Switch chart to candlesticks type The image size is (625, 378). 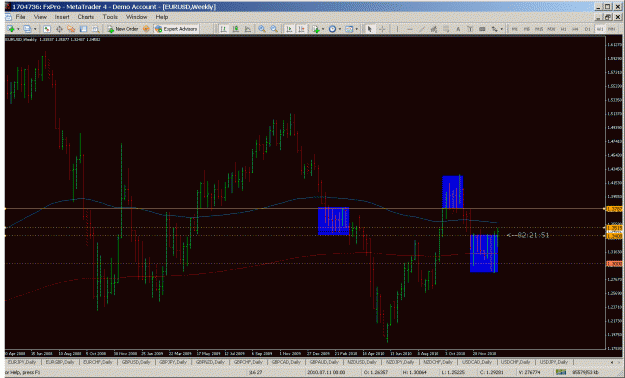pos(236,29)
